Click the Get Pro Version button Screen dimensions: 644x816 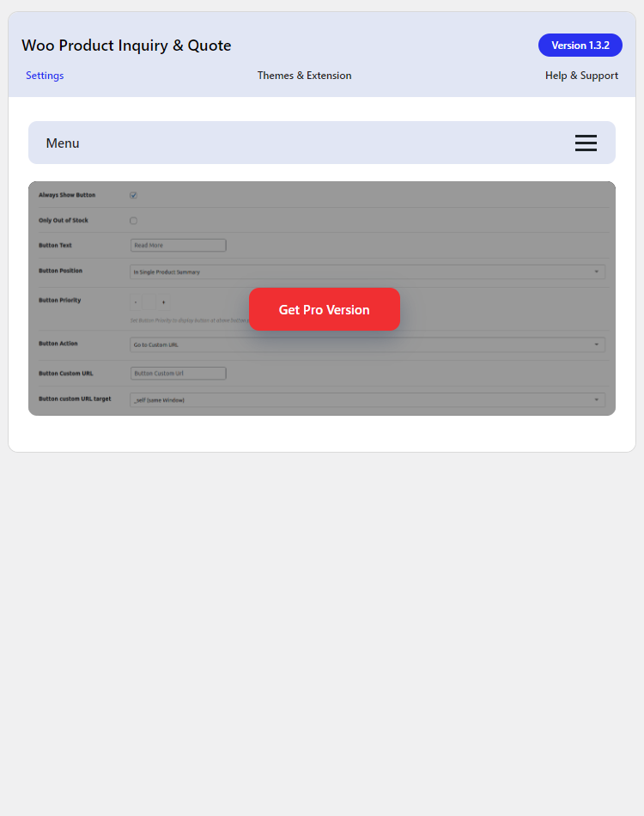point(324,309)
